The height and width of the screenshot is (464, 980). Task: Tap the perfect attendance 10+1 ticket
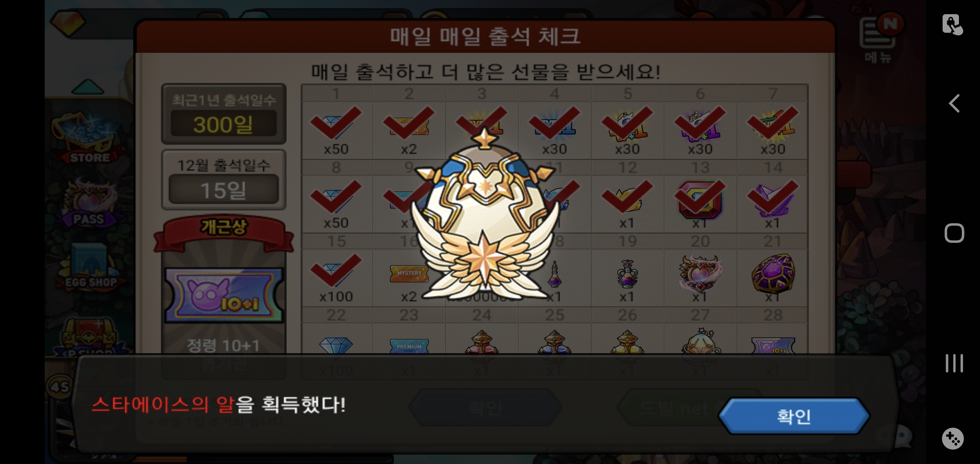coord(224,295)
